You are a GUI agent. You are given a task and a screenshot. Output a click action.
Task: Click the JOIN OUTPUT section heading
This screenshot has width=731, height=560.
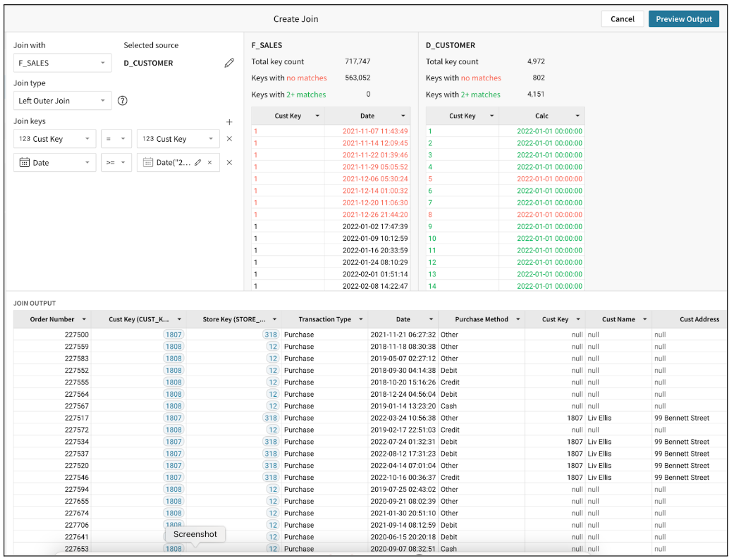click(34, 303)
